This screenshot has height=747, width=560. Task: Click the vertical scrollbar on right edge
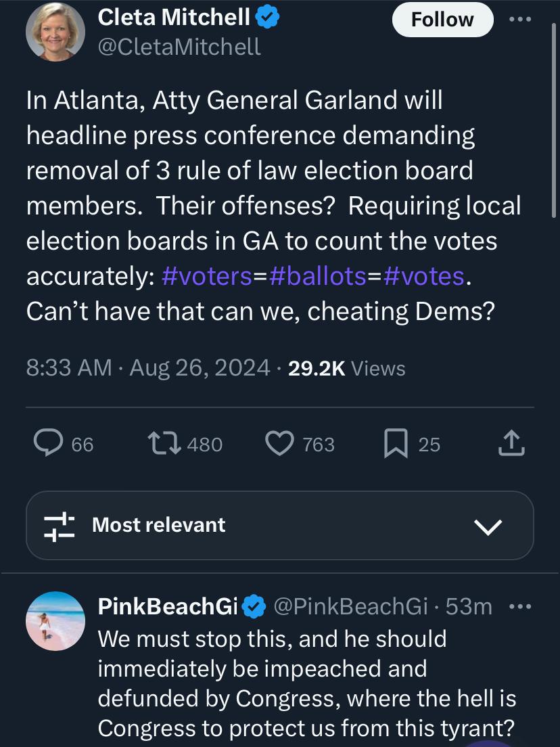(553, 119)
